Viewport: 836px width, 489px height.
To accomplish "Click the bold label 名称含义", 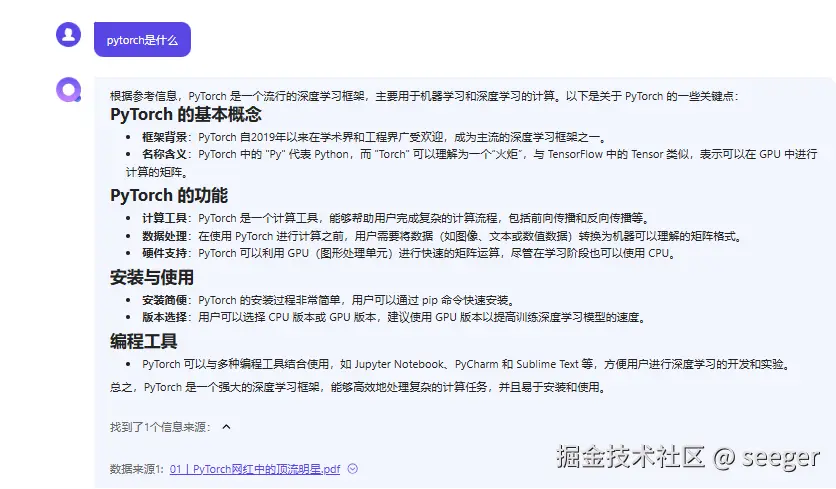I will coord(165,154).
